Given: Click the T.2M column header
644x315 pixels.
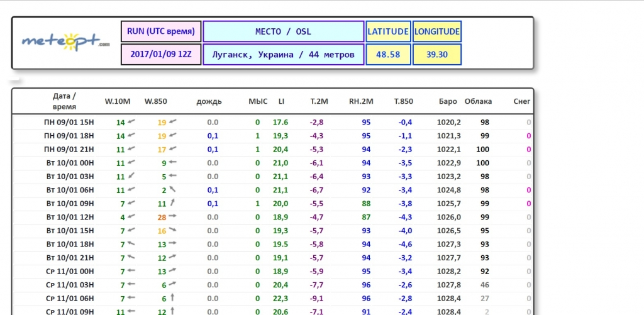Looking at the screenshot, I should (x=319, y=101).
